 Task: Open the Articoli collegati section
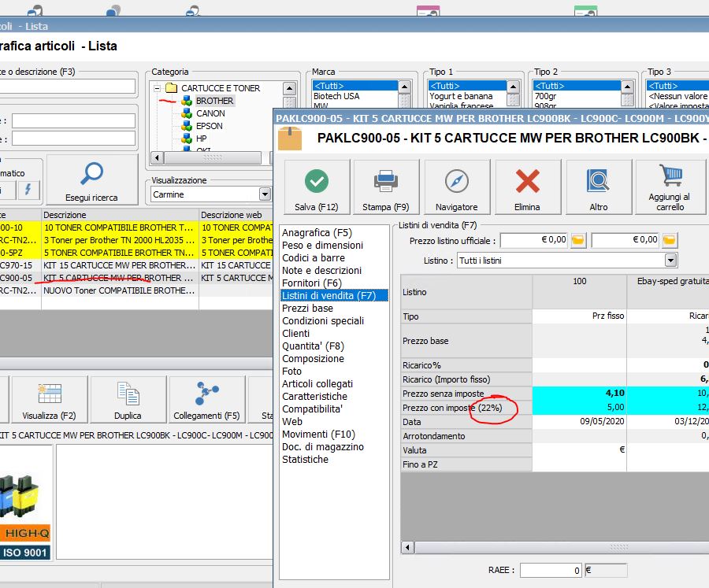click(x=317, y=384)
